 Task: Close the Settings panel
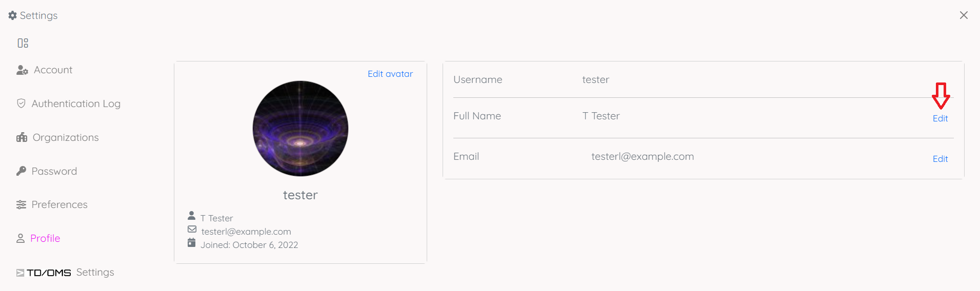pyautogui.click(x=964, y=15)
